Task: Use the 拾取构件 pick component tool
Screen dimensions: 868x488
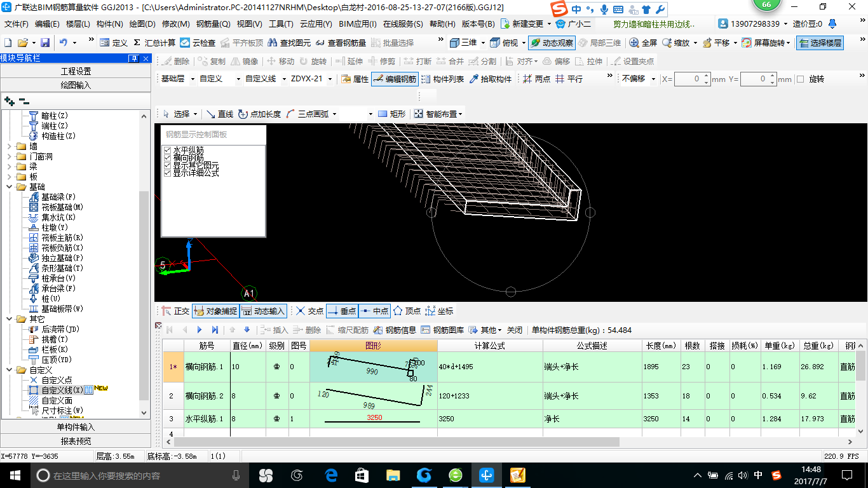Action: coord(491,79)
